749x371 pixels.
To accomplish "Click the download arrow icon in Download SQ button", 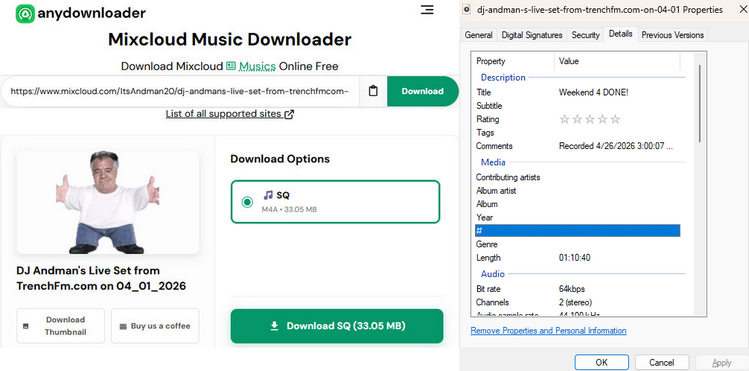I will 274,326.
